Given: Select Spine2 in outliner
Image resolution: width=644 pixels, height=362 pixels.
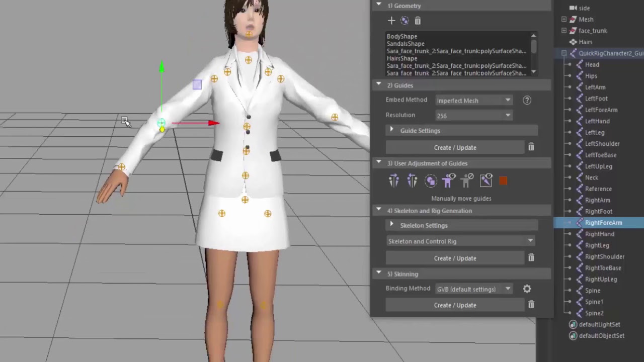Looking at the screenshot, I should tap(594, 313).
